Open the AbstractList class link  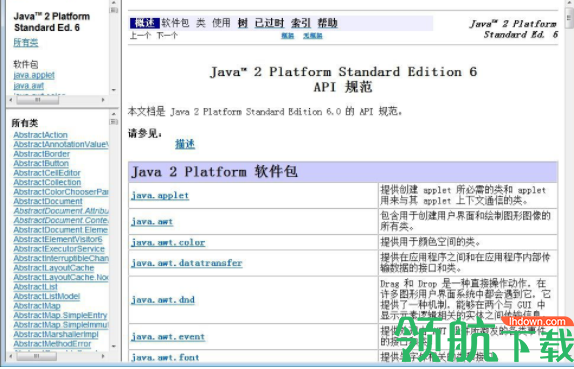[x=36, y=287]
